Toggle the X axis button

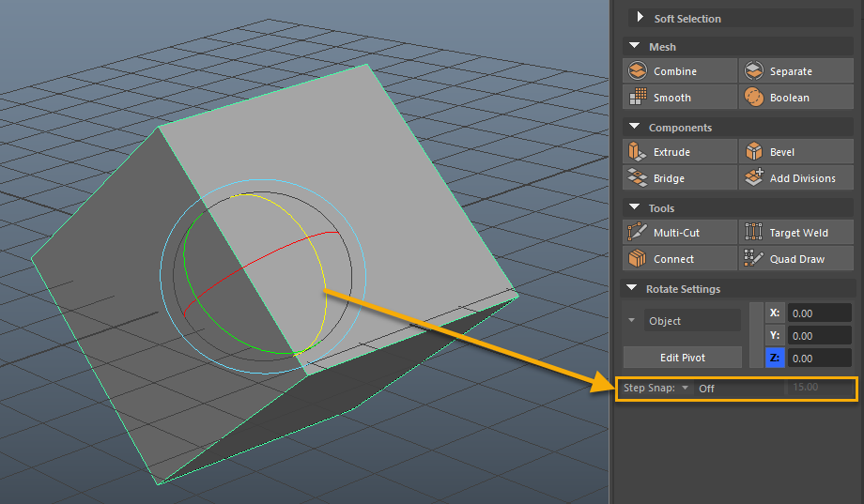775,313
